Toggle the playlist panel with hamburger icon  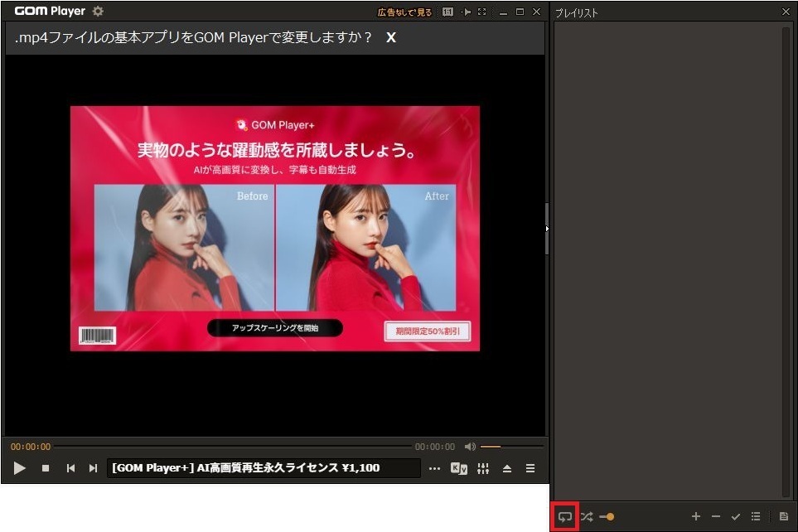(x=530, y=468)
